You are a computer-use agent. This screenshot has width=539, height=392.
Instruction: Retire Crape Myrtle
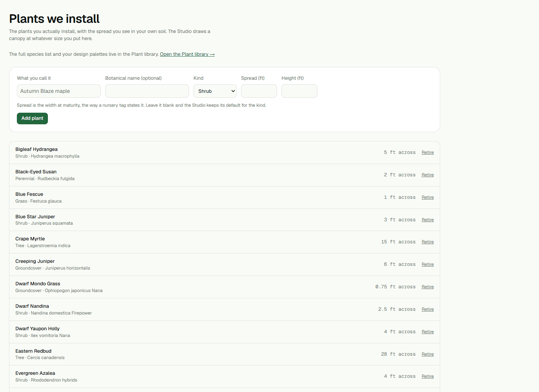(428, 242)
